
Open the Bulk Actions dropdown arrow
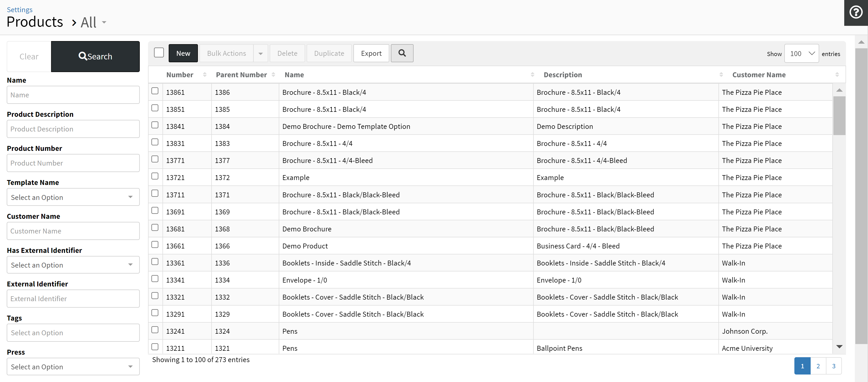pos(260,53)
